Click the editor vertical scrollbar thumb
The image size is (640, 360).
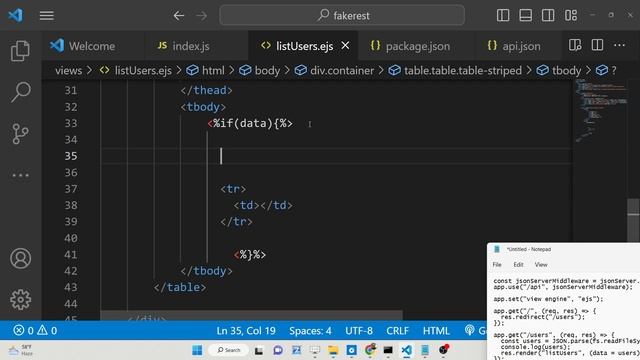(633, 219)
